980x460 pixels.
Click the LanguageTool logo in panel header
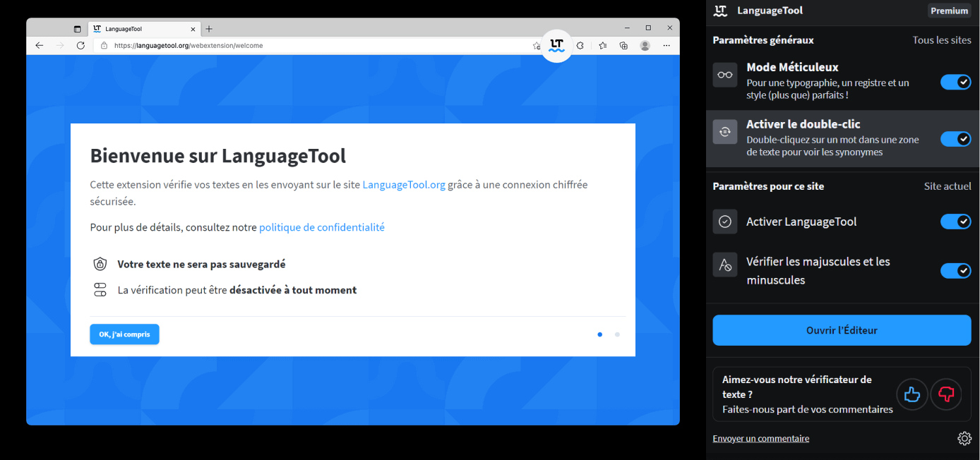(720, 11)
